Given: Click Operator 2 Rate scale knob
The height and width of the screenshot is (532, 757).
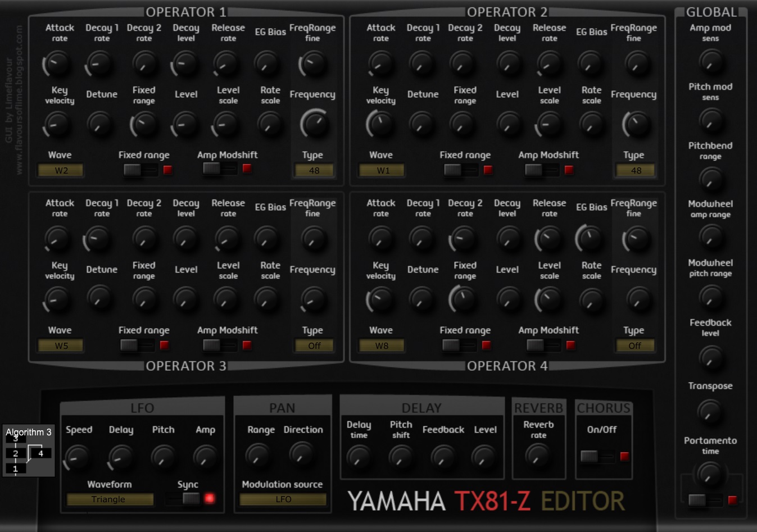Looking at the screenshot, I should pos(591,124).
